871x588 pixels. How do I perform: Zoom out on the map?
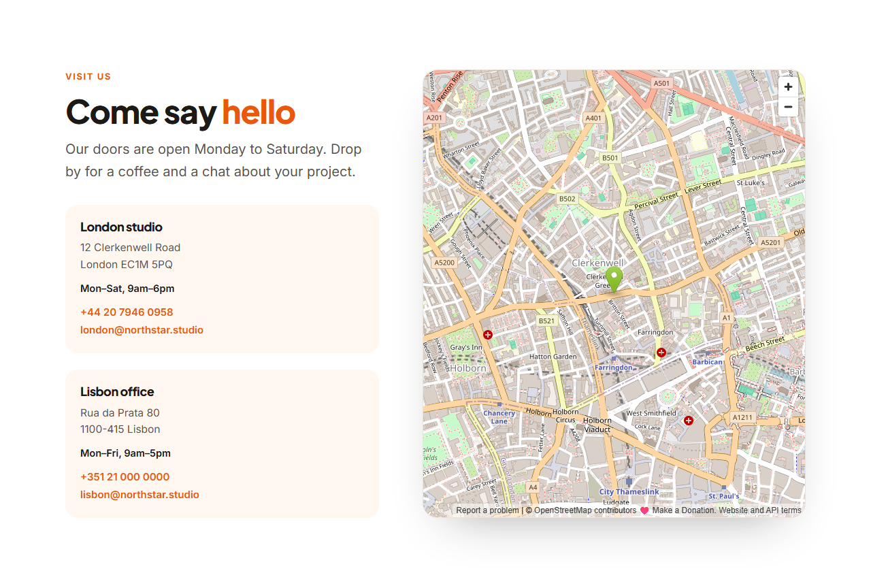788,107
